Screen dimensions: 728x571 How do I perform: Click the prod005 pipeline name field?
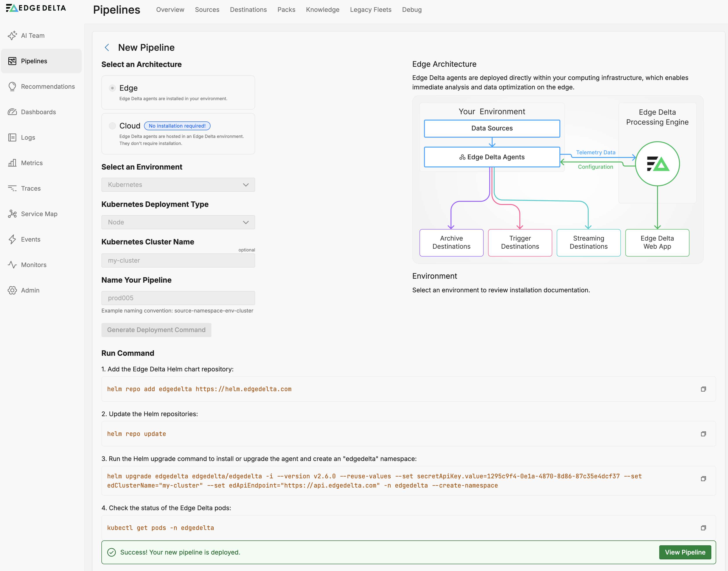point(178,298)
